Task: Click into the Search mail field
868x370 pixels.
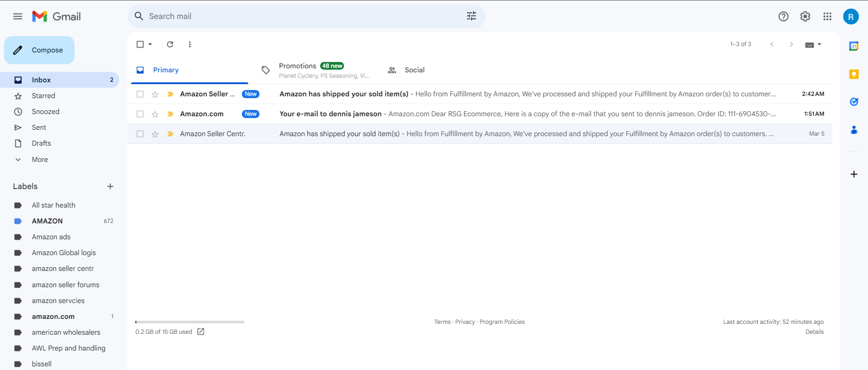Action: pyautogui.click(x=306, y=16)
